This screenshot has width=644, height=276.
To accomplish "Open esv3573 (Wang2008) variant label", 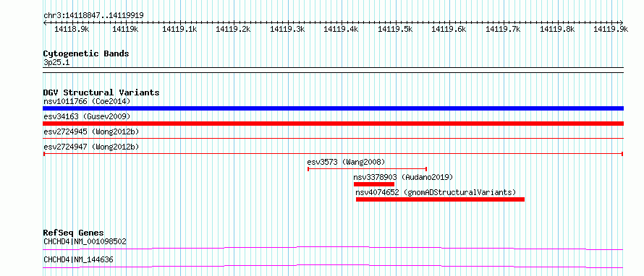I will point(346,162).
